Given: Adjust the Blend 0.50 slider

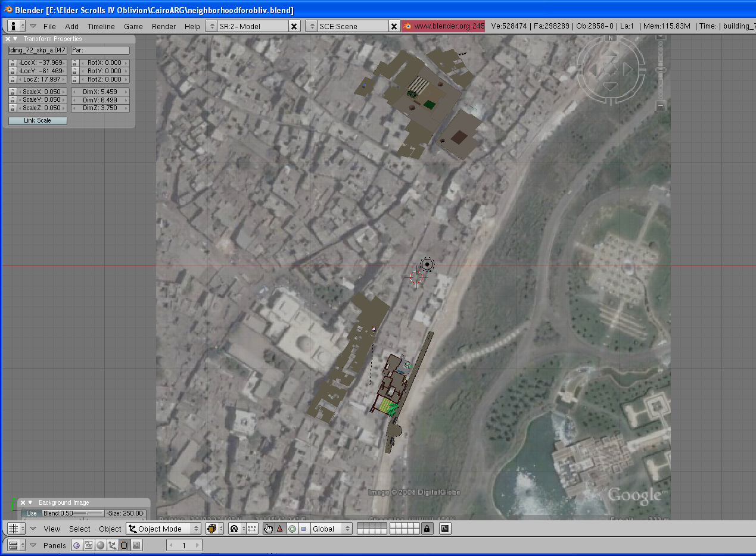Looking at the screenshot, I should 73,513.
